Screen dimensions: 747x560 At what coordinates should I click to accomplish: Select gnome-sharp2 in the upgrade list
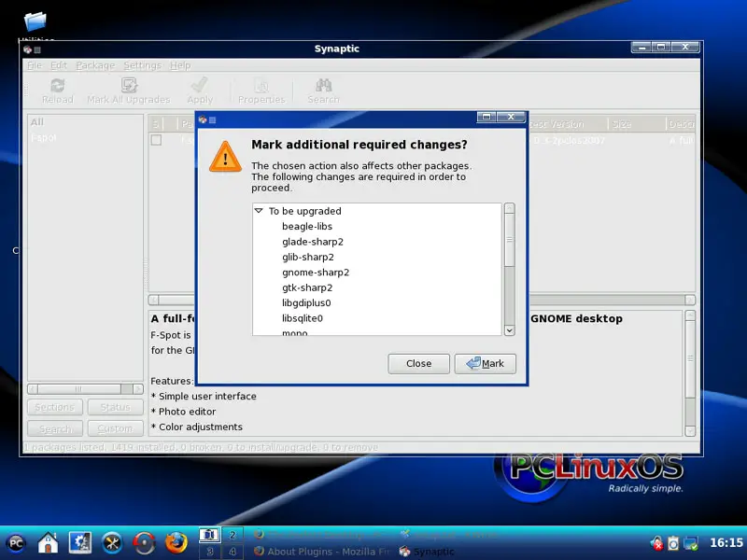coord(316,272)
